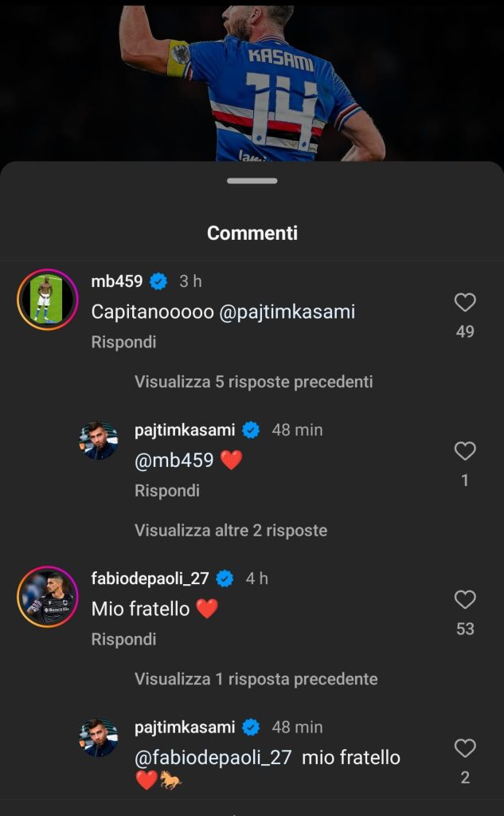This screenshot has height=816, width=504.
Task: Tap verified badge next to fabiodepaoli_27
Action: click(225, 579)
